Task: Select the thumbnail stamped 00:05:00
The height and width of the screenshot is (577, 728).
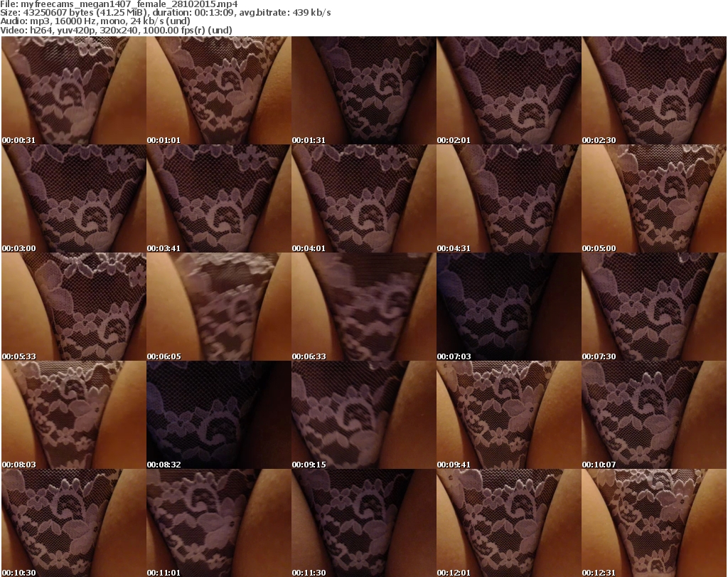Action: point(654,198)
